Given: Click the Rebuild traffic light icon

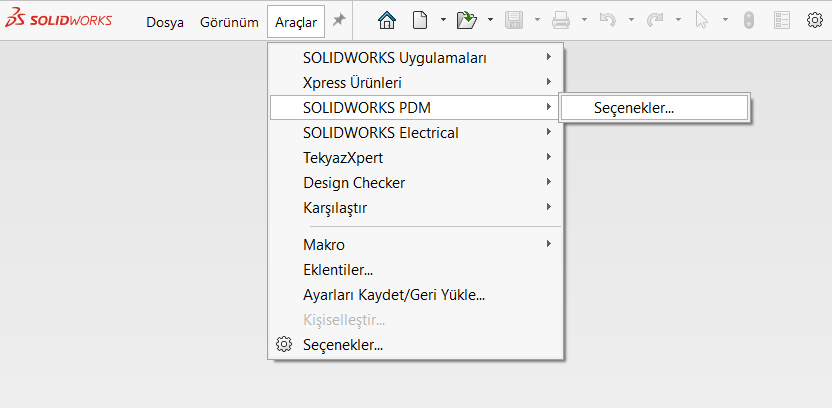Looking at the screenshot, I should pyautogui.click(x=749, y=20).
